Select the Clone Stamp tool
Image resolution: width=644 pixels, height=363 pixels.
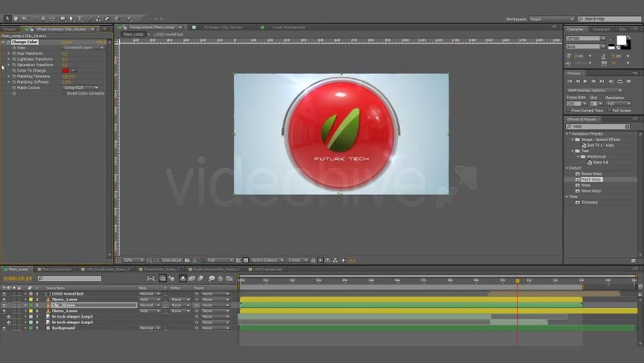pyautogui.click(x=98, y=19)
